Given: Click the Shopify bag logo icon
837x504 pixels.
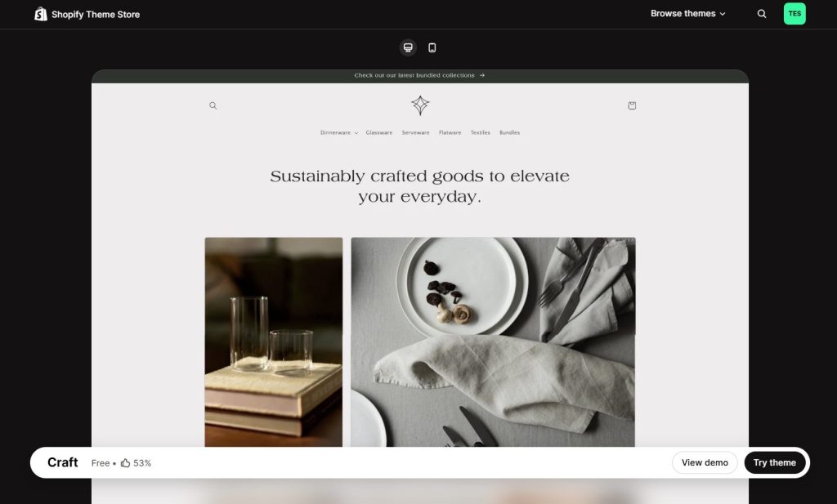Looking at the screenshot, I should coord(41,14).
